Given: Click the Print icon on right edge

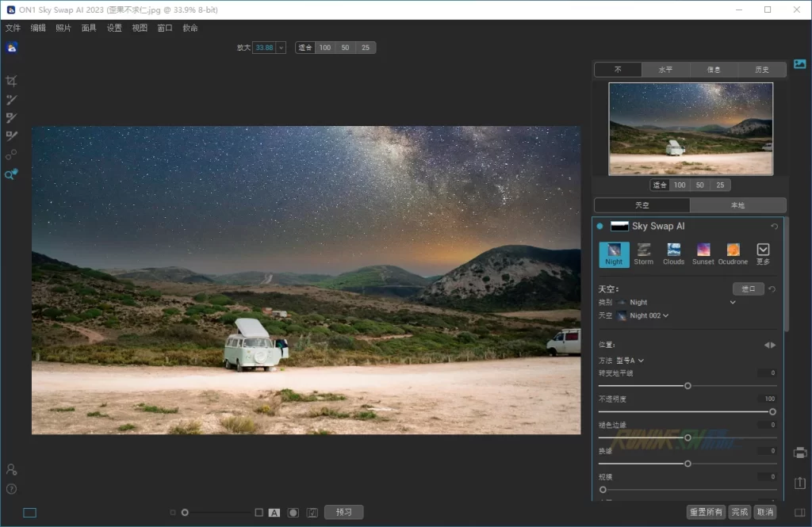Looking at the screenshot, I should [x=800, y=453].
